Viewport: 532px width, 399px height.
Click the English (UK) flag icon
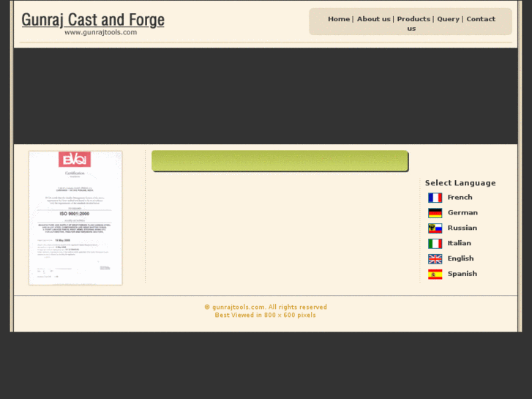[435, 258]
